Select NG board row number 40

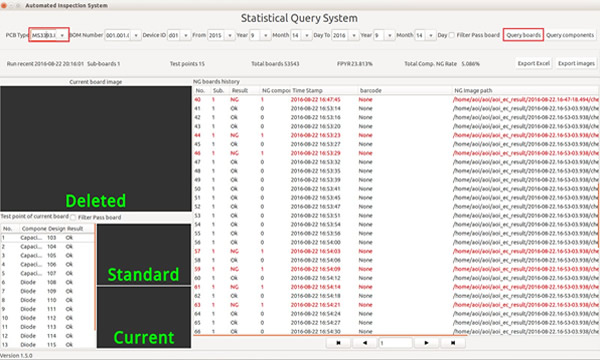(x=396, y=99)
